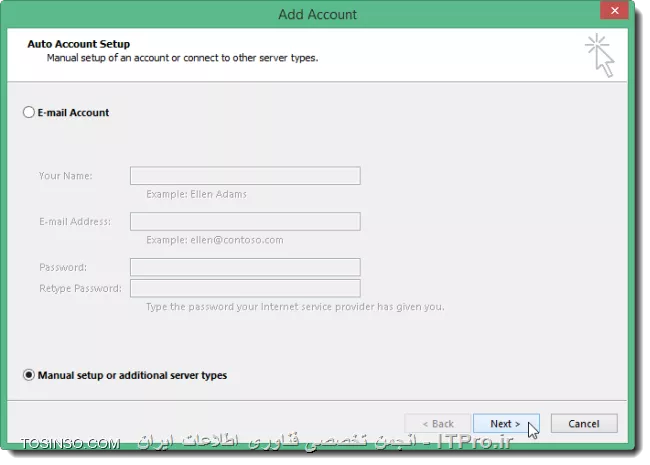Viewport: 650px width, 465px height.
Task: Click the Add Account title text
Action: tap(317, 15)
